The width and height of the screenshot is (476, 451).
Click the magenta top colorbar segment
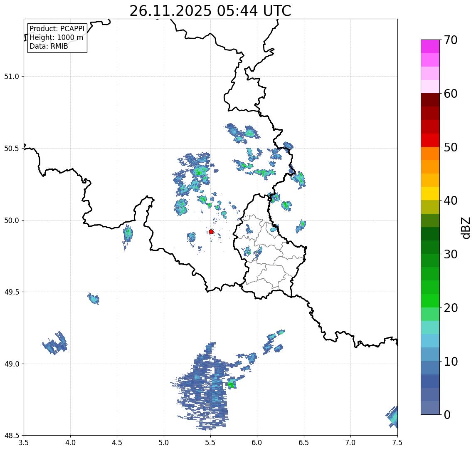click(430, 47)
